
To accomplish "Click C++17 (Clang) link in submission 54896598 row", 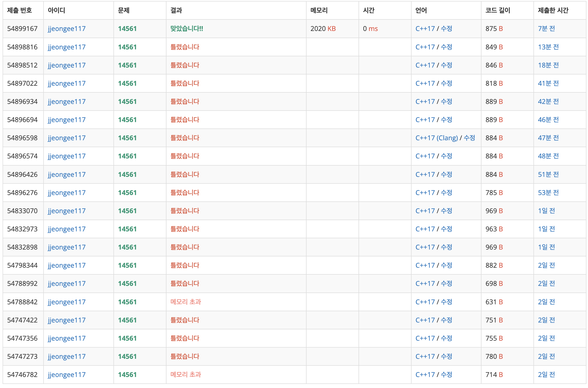I will pyautogui.click(x=436, y=138).
